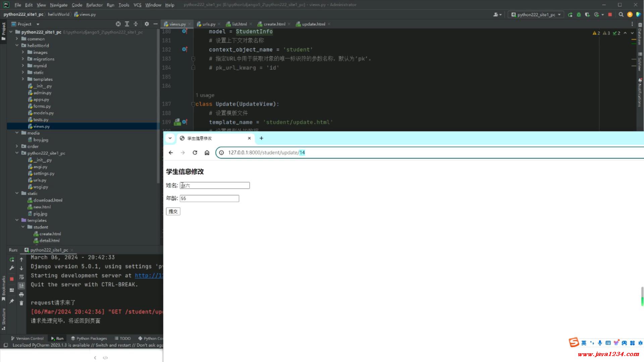Open browser tab list chevron dropdown
644x362 pixels.
pyautogui.click(x=170, y=138)
